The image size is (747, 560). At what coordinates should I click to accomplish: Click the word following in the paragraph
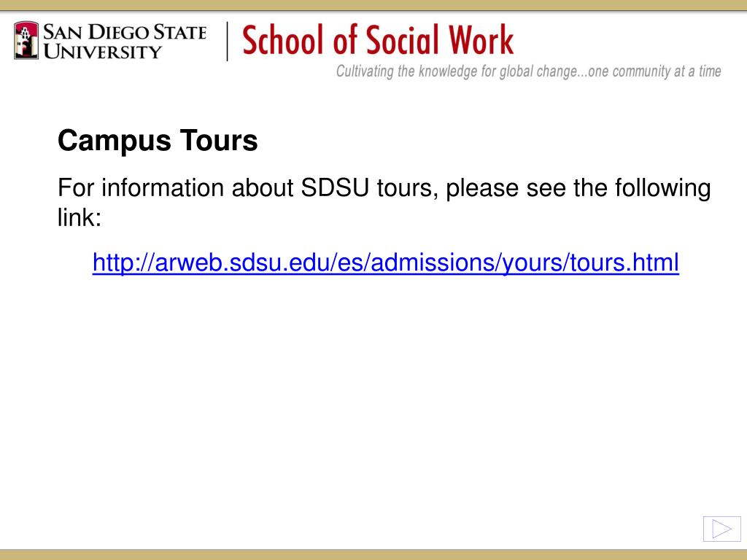pyautogui.click(x=662, y=187)
